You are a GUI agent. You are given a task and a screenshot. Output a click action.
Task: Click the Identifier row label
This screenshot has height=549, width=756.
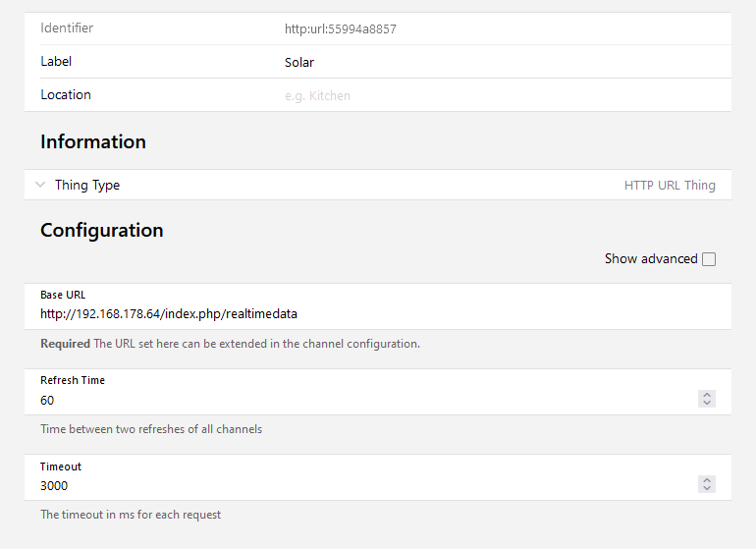tap(67, 28)
